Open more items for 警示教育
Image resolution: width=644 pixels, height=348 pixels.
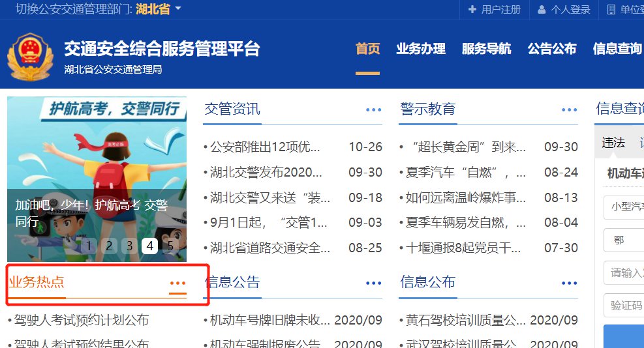(569, 109)
